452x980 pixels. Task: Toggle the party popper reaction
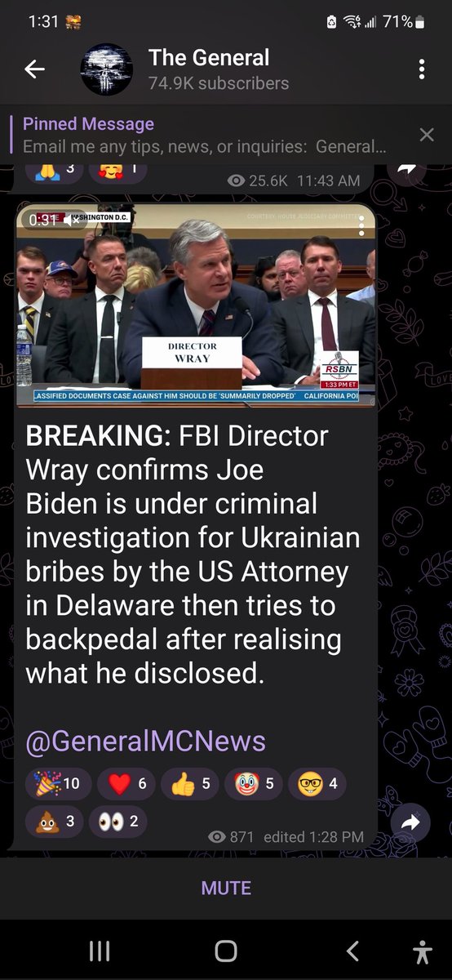coord(57,784)
